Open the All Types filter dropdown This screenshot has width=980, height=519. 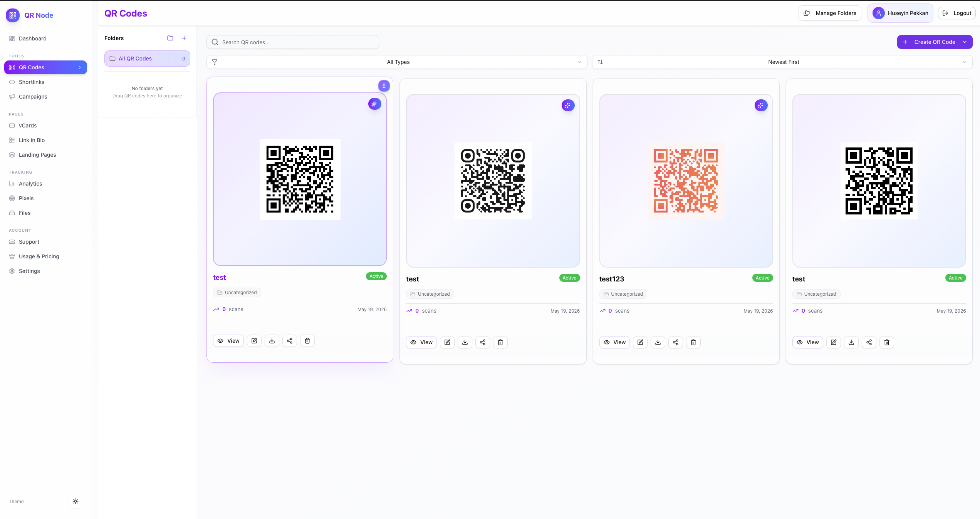(x=397, y=62)
